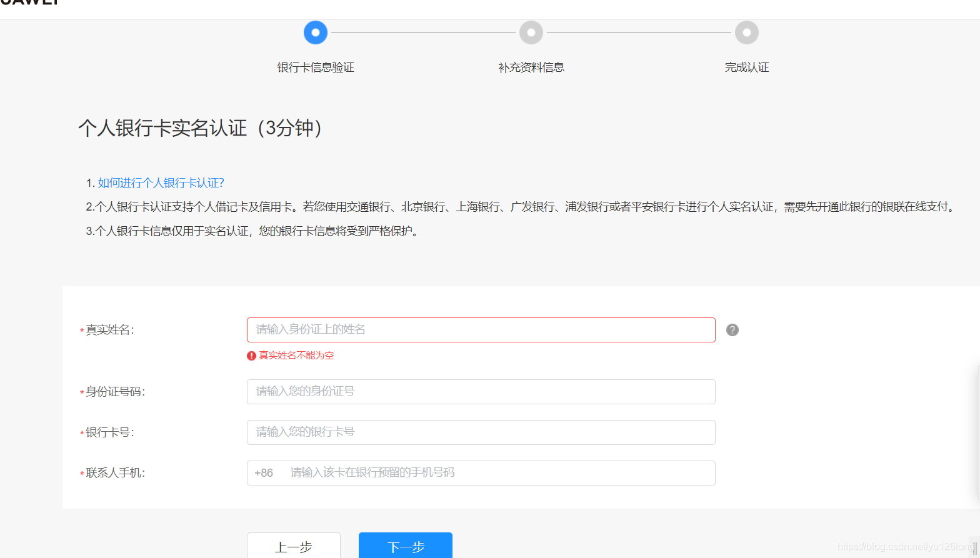Click the second step circle 补充资料信息
The height and width of the screenshot is (558, 980).
(531, 32)
